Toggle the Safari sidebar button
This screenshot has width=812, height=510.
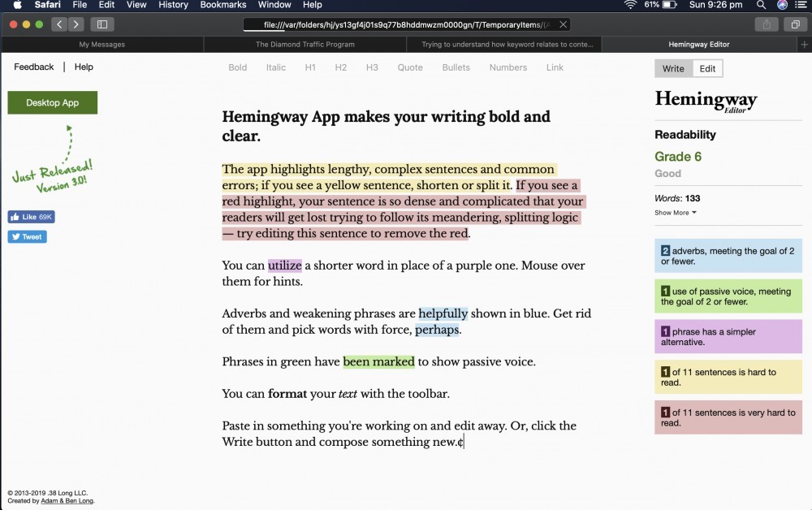point(102,24)
